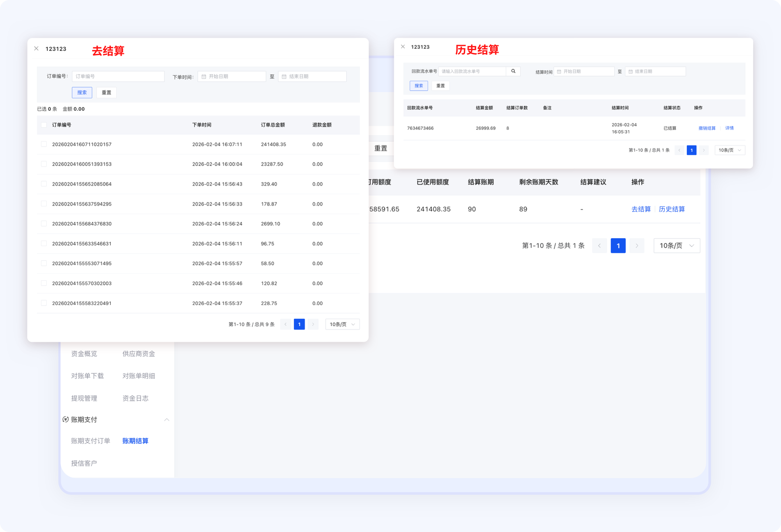The image size is (781, 532).
Task: Click previous page arrow in 历史结算 pagination
Action: tap(679, 150)
